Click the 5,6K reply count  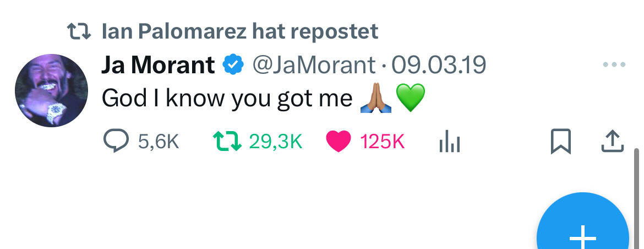[159, 142]
